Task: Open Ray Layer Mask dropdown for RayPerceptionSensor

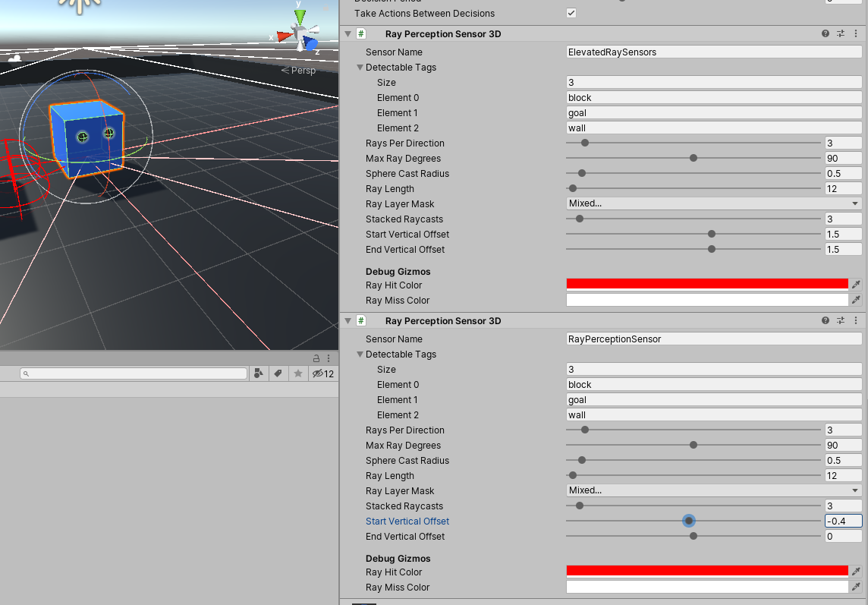Action: pos(714,490)
